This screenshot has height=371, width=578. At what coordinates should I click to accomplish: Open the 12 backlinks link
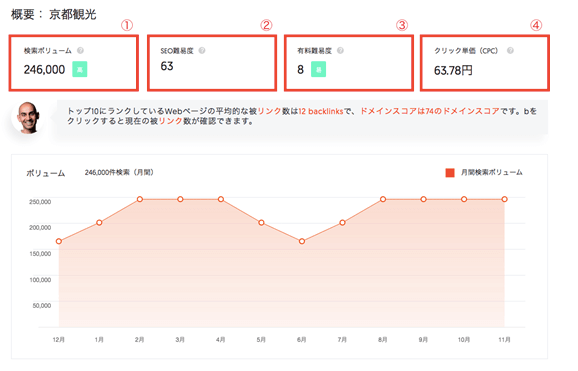coord(321,111)
